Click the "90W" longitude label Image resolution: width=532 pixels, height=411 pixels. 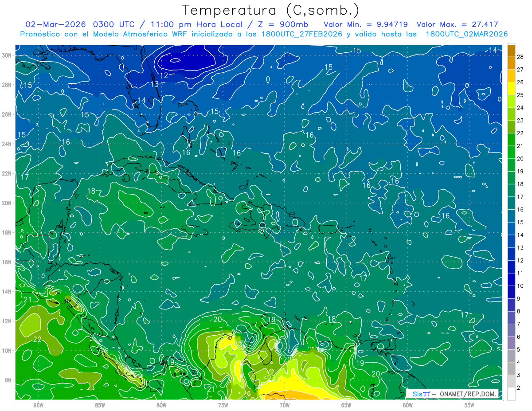point(38,405)
